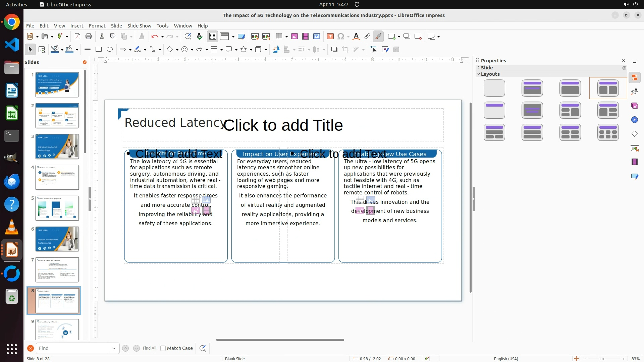Open the Find field history dropdown

pos(114,348)
